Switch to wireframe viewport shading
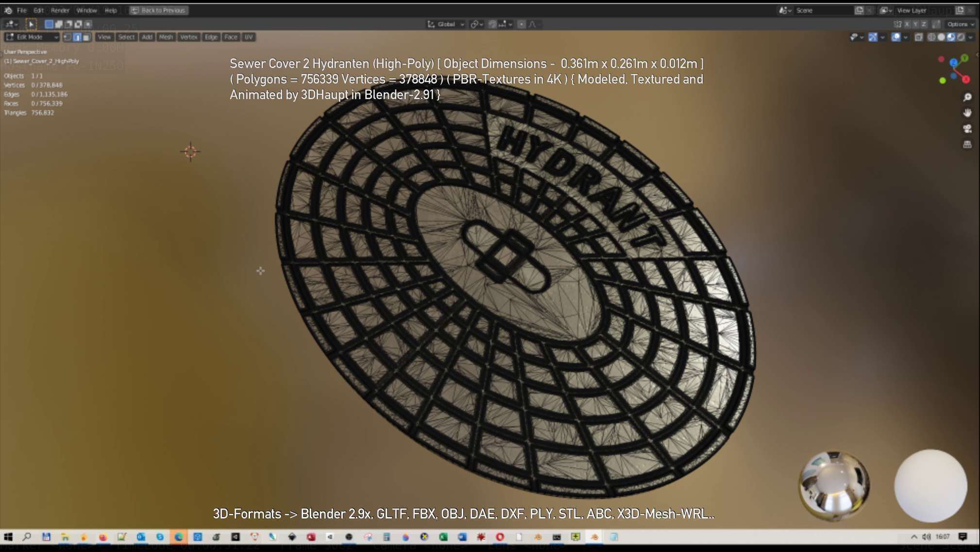The width and height of the screenshot is (980, 552). click(x=931, y=37)
